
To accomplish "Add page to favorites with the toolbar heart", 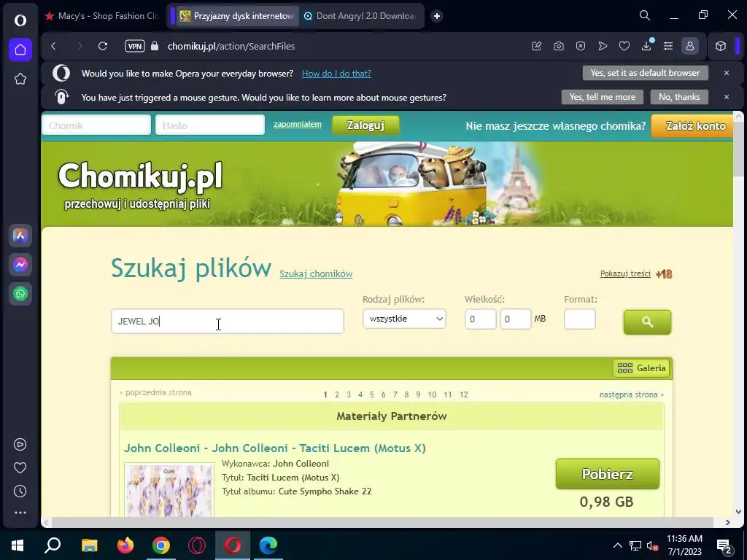I will pos(624,46).
